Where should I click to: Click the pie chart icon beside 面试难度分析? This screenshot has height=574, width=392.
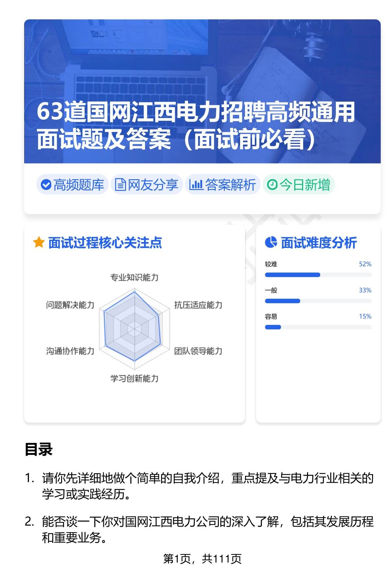(271, 243)
